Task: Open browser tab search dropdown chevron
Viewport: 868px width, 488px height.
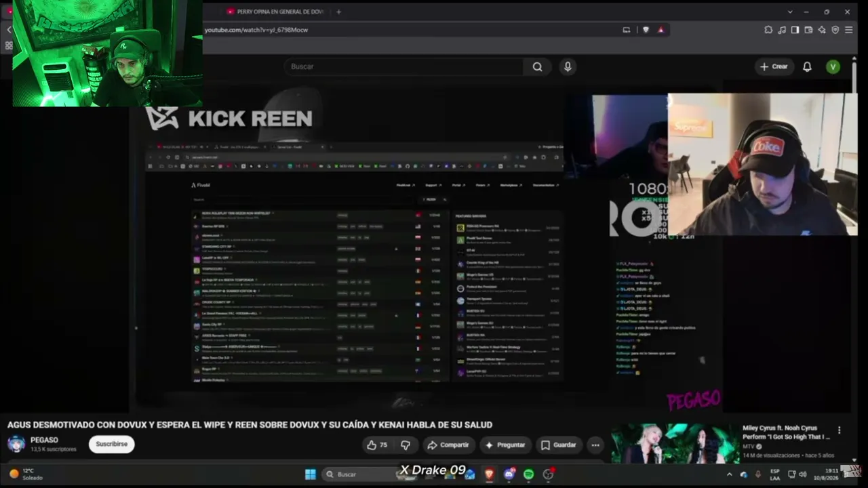Action: [x=790, y=12]
